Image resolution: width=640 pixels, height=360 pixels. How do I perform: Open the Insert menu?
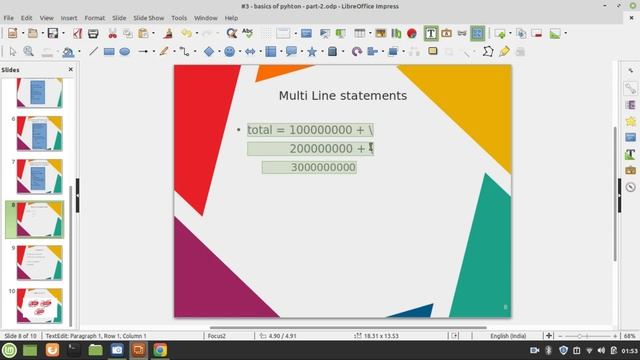[69, 18]
